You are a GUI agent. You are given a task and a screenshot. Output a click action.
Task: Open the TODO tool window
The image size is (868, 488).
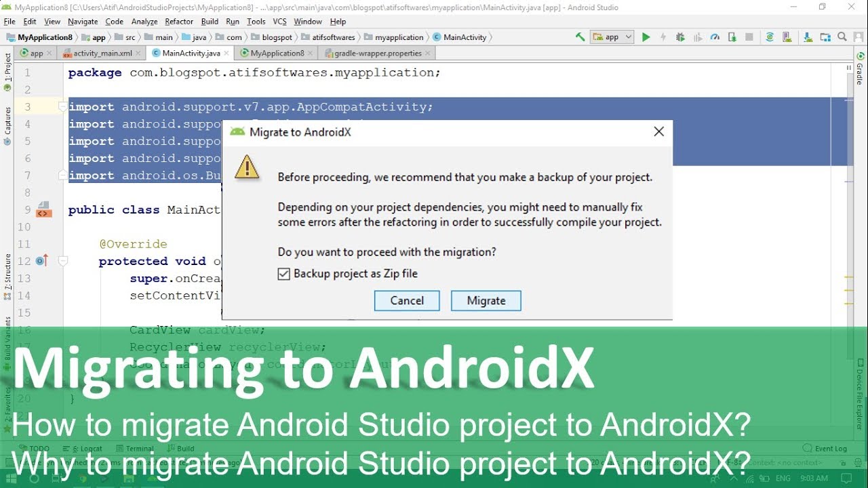tap(35, 449)
